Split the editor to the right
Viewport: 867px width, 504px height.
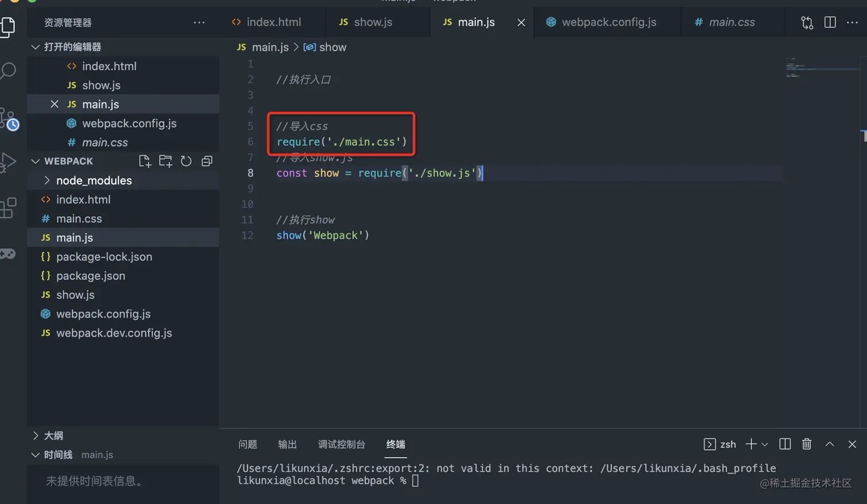tap(830, 22)
